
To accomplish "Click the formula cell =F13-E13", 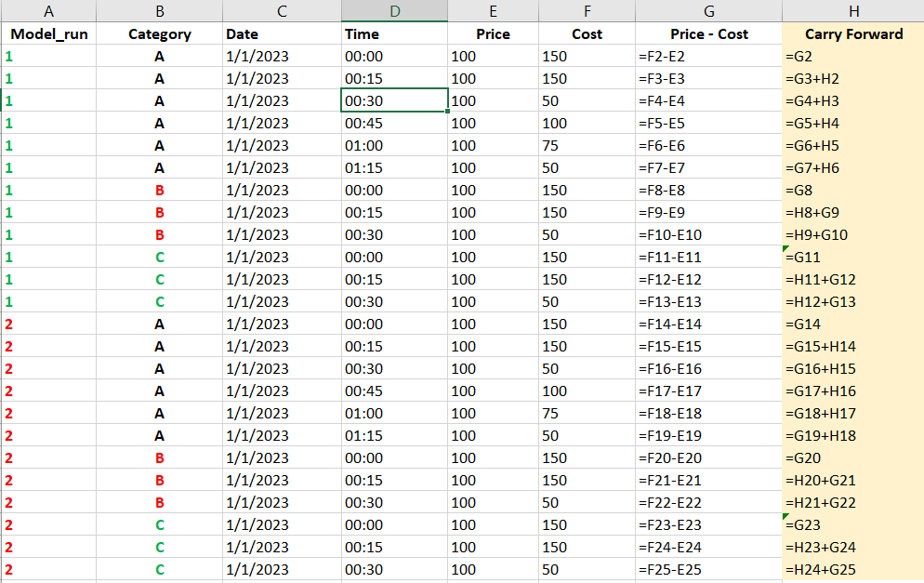I will [709, 302].
